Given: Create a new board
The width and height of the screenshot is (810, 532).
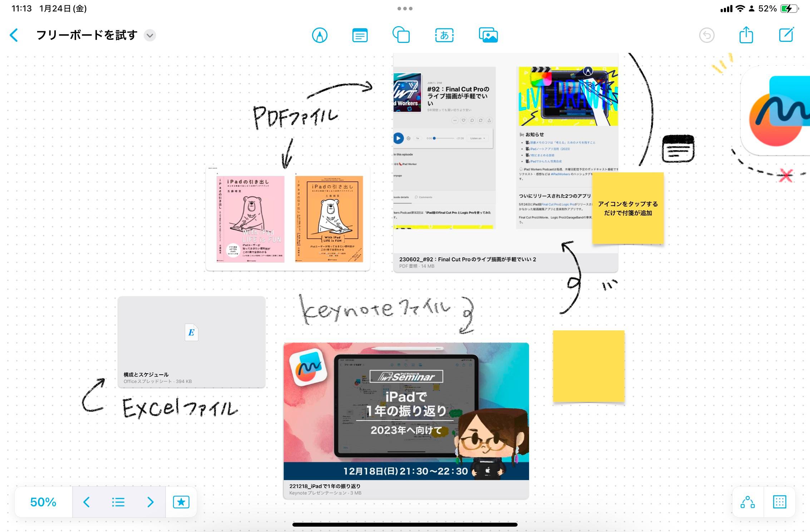Looking at the screenshot, I should [786, 35].
